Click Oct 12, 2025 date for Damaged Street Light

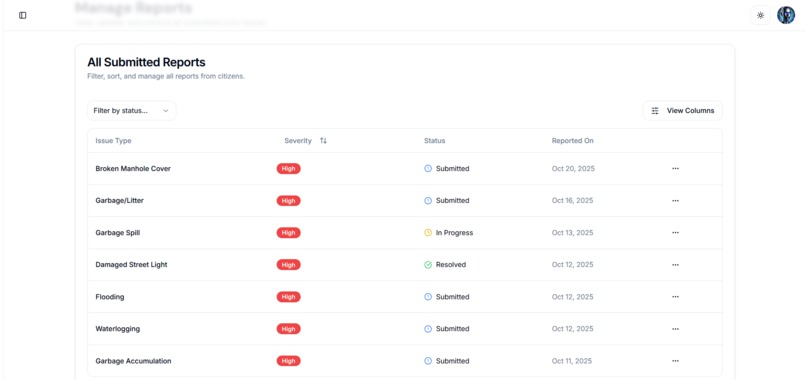(573, 265)
